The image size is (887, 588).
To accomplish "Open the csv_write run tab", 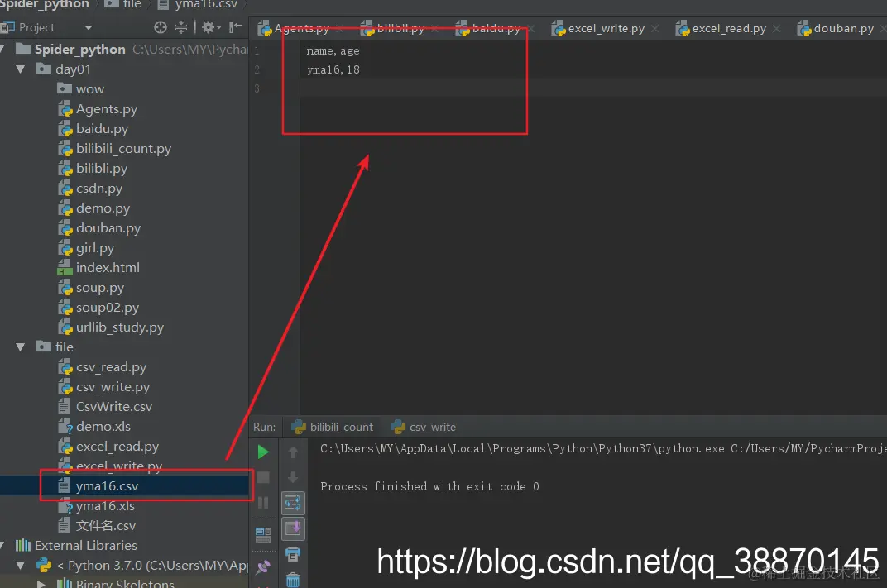I will click(x=424, y=427).
